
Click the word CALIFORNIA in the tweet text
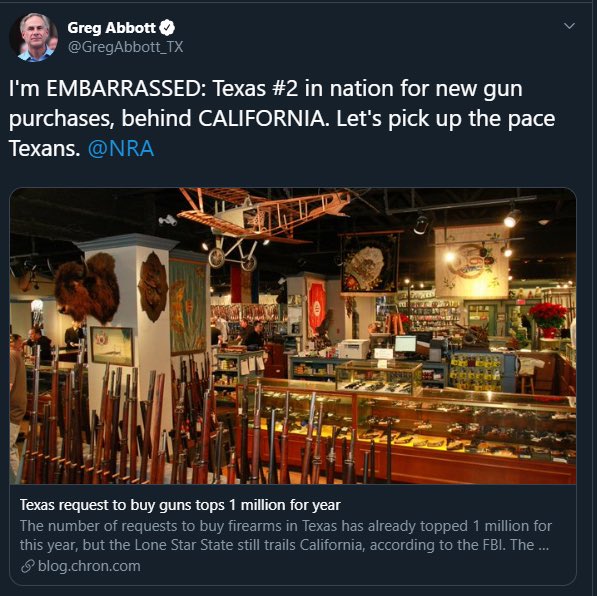coord(262,118)
